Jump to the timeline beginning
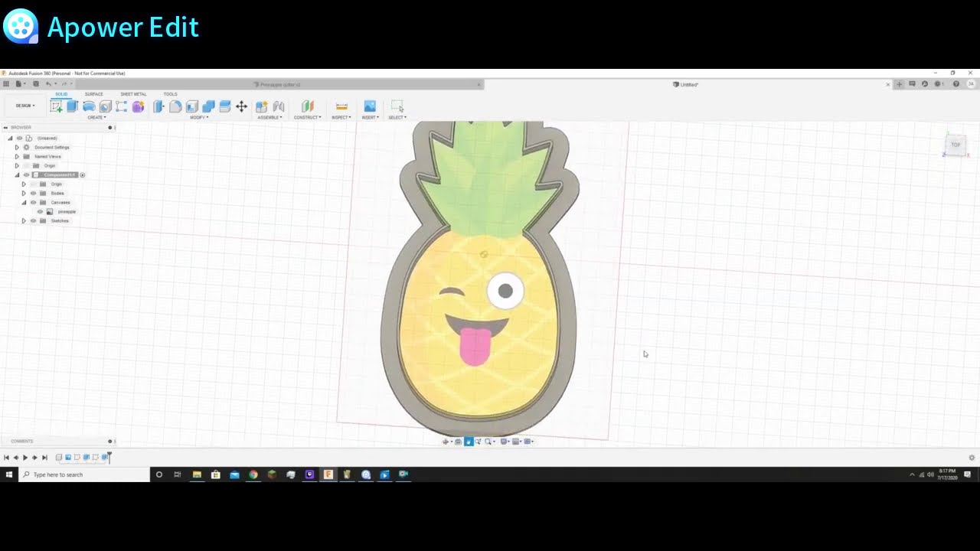The image size is (980, 551). pos(6,458)
